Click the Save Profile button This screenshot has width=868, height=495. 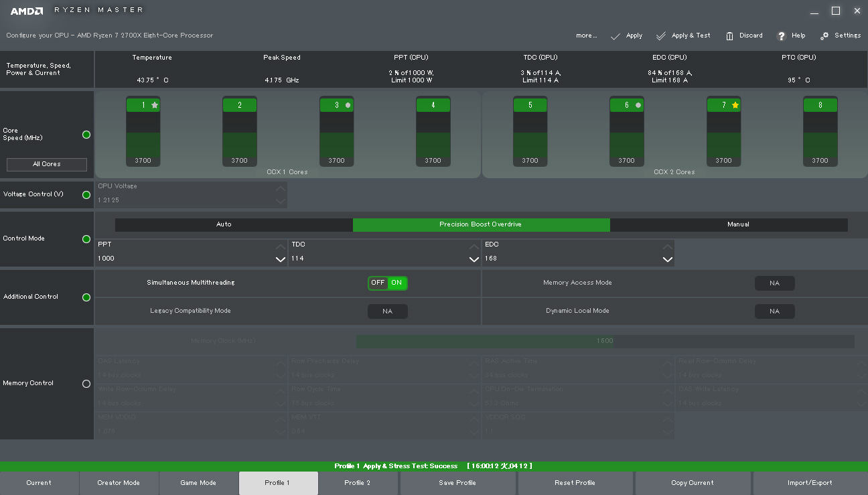(x=457, y=483)
